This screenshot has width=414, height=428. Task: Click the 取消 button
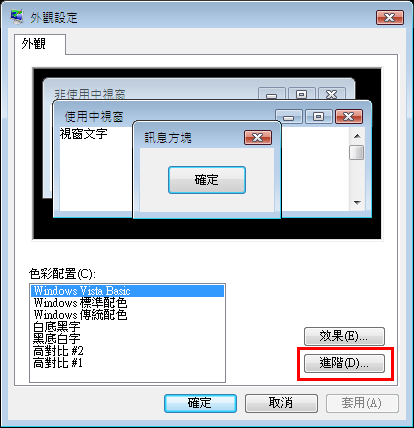click(281, 403)
